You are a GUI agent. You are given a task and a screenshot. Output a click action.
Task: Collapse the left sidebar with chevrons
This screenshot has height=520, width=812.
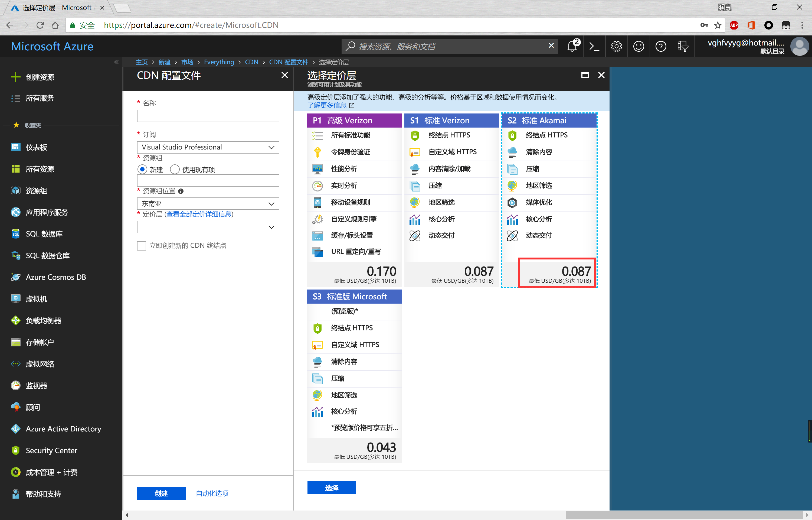click(116, 62)
